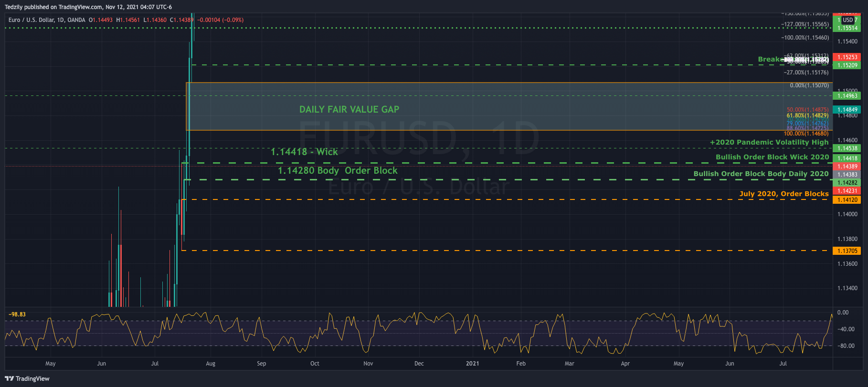This screenshot has height=387, width=868.
Task: Click the Mar label on time axis
Action: click(570, 364)
